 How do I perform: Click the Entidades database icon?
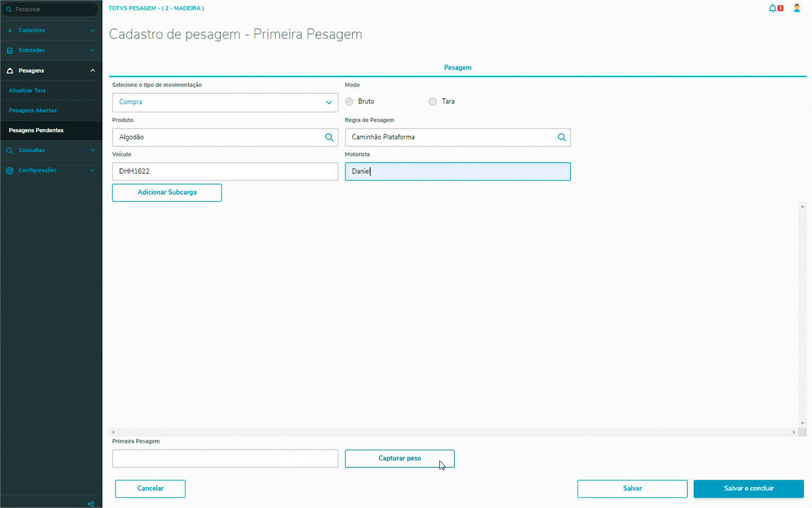[10, 51]
